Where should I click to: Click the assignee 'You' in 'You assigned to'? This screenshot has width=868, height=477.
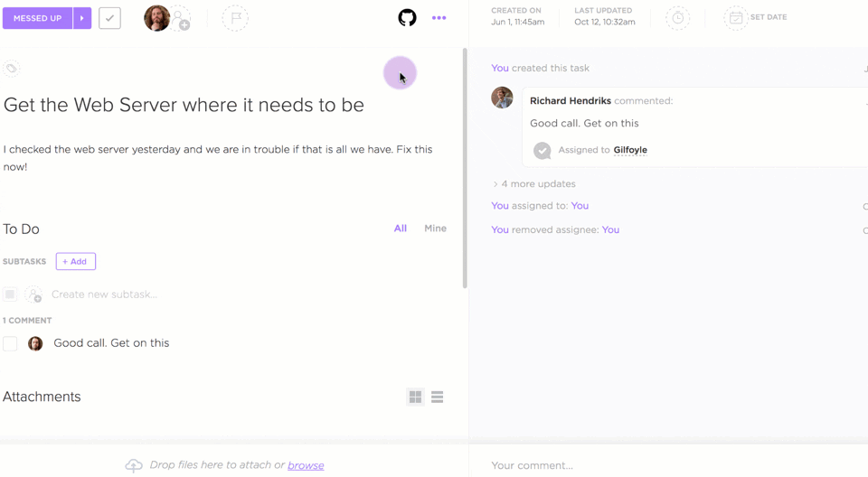pyautogui.click(x=580, y=206)
